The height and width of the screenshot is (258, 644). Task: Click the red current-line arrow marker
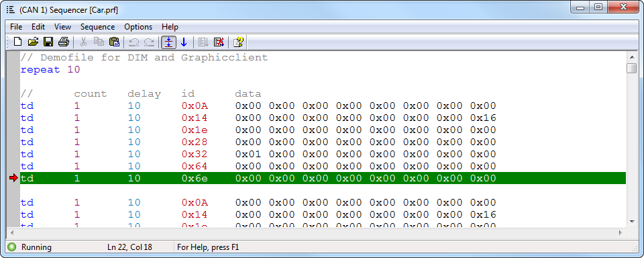point(14,178)
